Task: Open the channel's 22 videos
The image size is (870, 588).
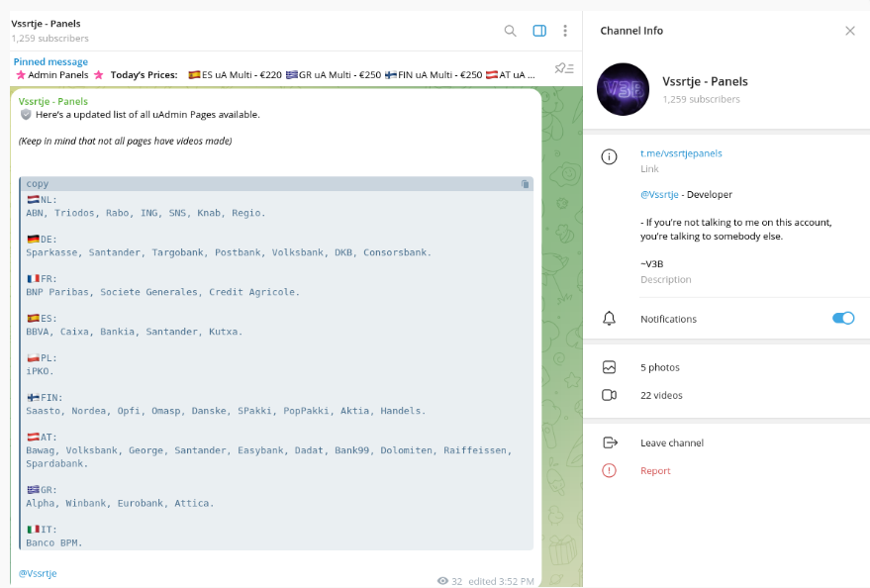Action: point(662,395)
